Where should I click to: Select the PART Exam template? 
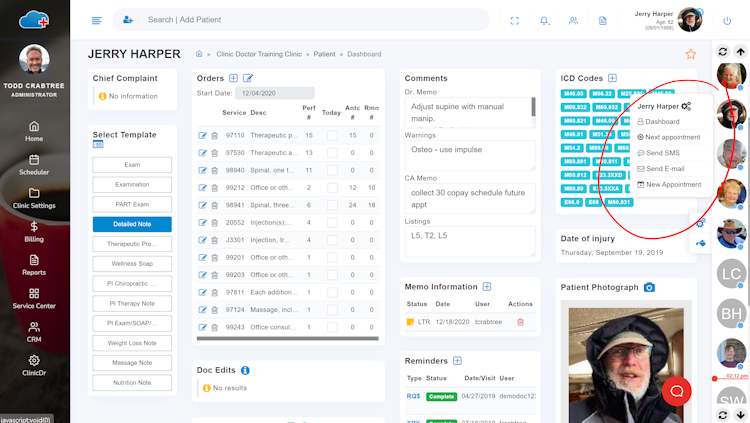click(x=132, y=204)
